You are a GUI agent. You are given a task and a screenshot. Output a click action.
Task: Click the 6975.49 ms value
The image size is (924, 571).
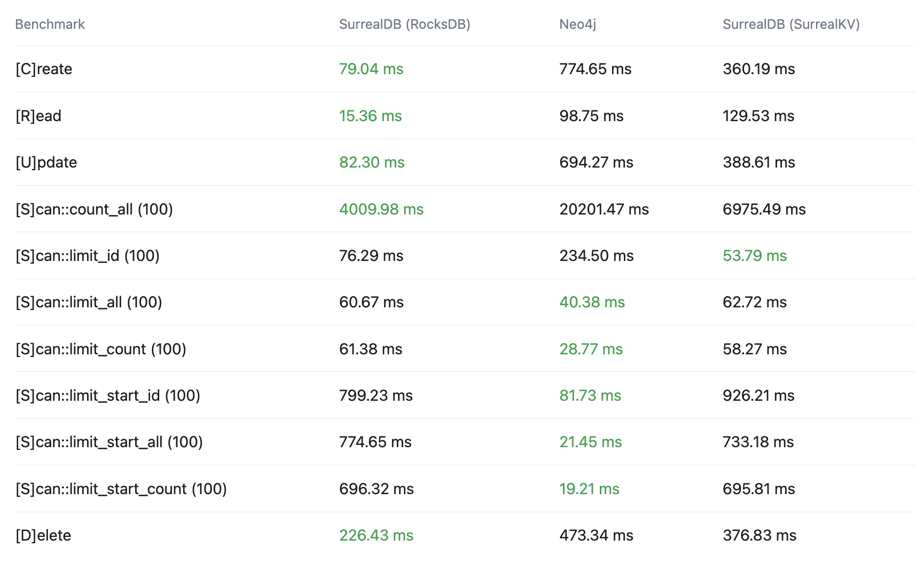764,209
